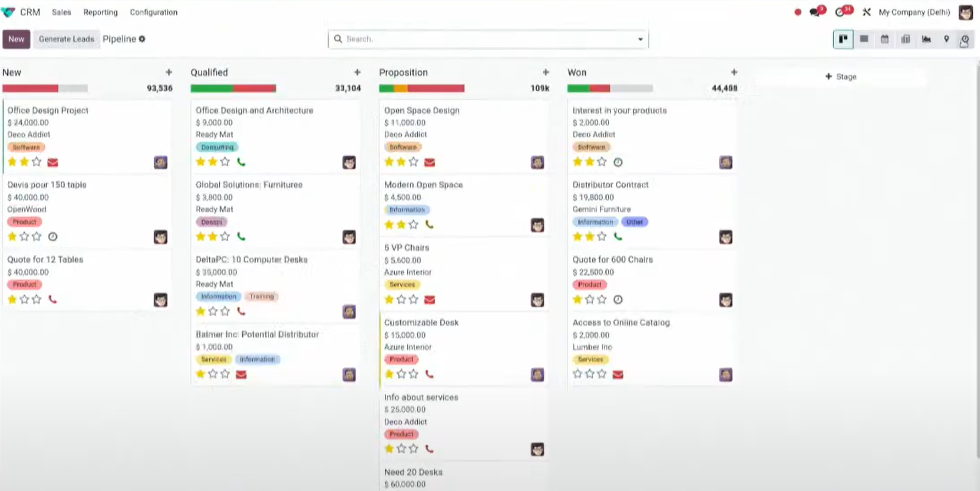Screen dimensions: 980x491
Task: Set first star on Access to Online Catalog
Action: [578, 374]
